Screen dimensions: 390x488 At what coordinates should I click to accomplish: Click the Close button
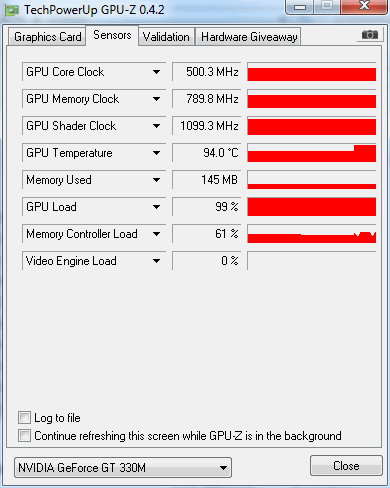[346, 466]
